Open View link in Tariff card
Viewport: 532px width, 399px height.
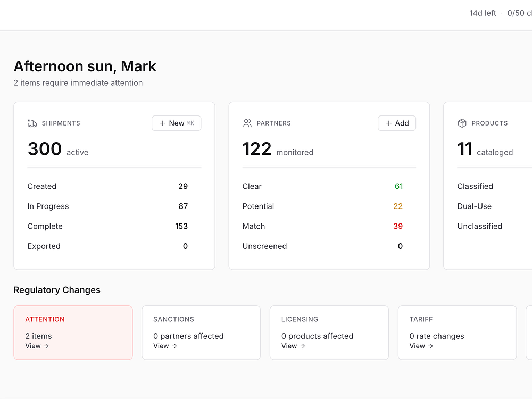coord(421,346)
